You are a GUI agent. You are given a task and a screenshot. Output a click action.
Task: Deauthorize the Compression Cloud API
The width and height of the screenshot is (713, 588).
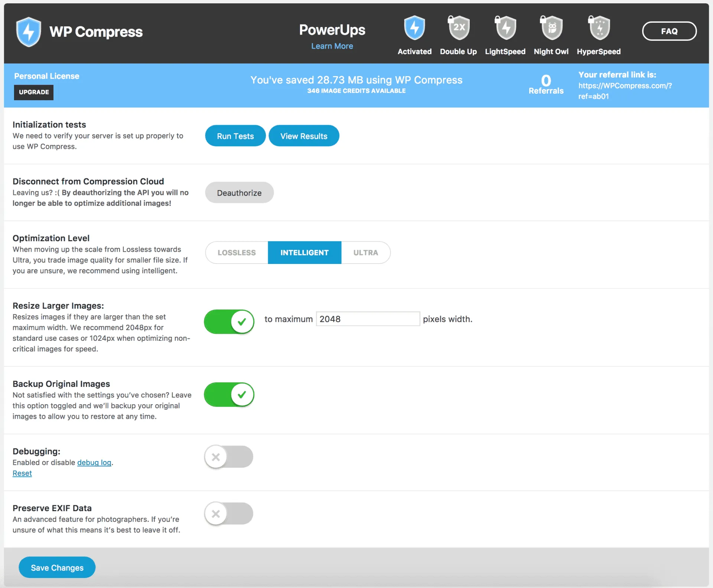(x=240, y=193)
